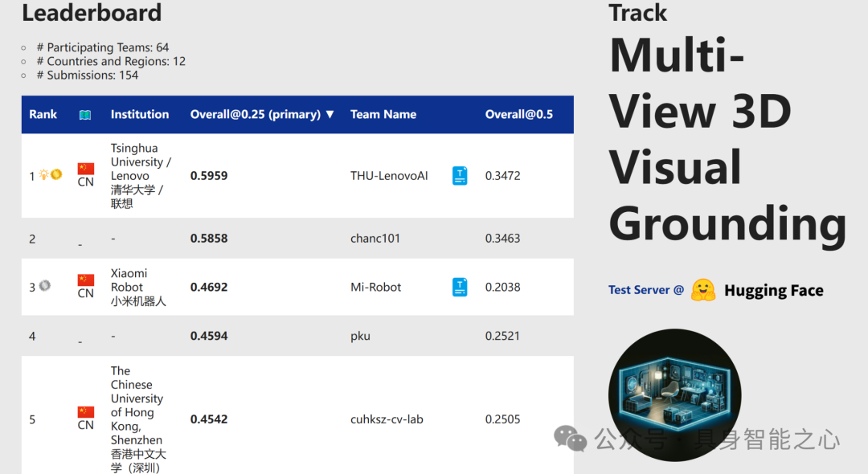Click '# Participating Teams: 64' line
This screenshot has width=868, height=474.
click(102, 47)
